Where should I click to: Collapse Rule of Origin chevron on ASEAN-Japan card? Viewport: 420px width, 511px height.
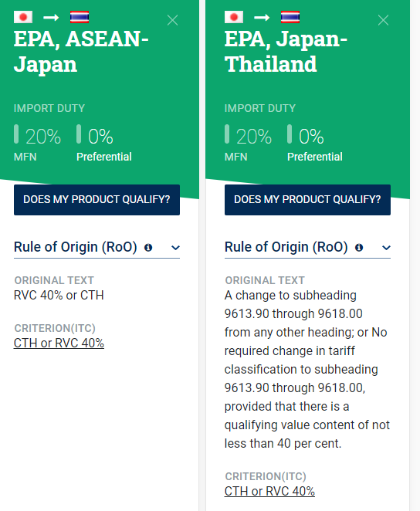175,248
